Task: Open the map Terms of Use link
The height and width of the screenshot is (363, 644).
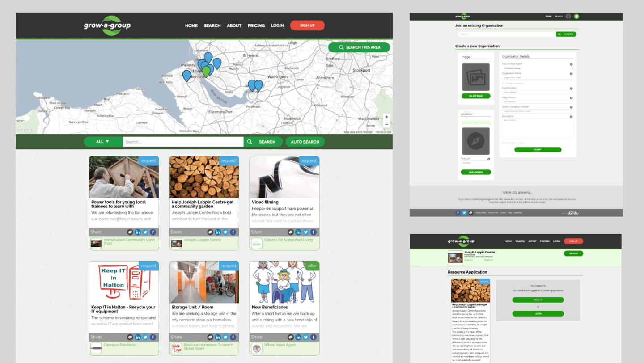Action: coord(383,132)
